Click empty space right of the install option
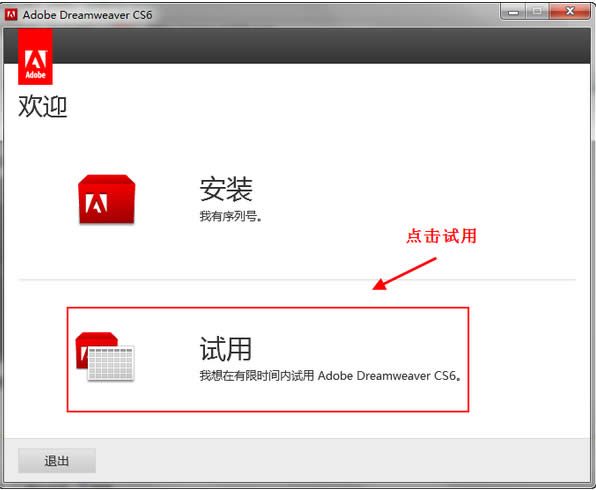Screen dimensions: 596x490 [418, 190]
